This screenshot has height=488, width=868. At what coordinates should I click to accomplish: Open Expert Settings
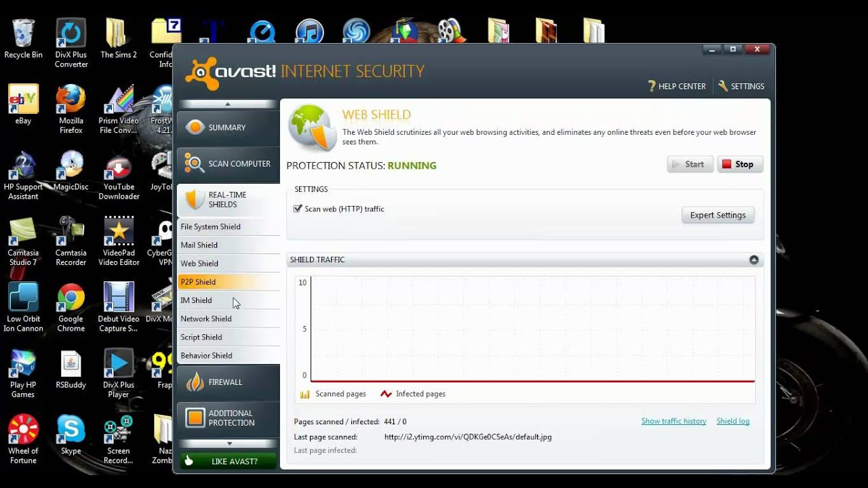click(x=717, y=215)
